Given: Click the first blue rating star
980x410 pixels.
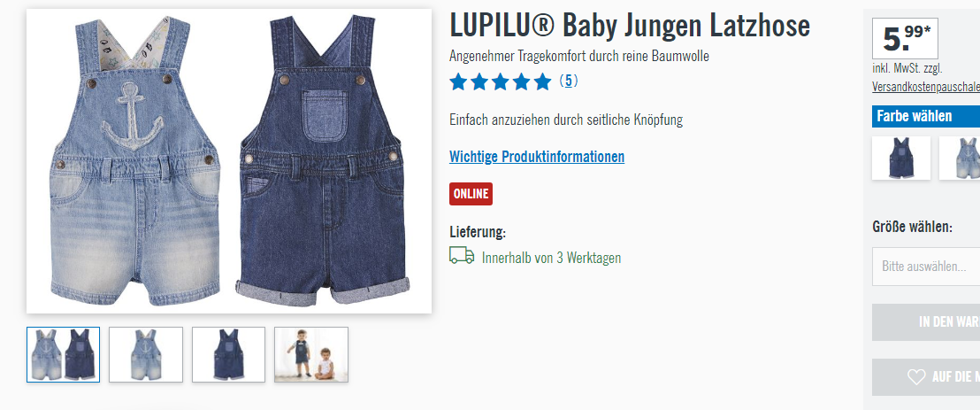Looking at the screenshot, I should click(459, 81).
